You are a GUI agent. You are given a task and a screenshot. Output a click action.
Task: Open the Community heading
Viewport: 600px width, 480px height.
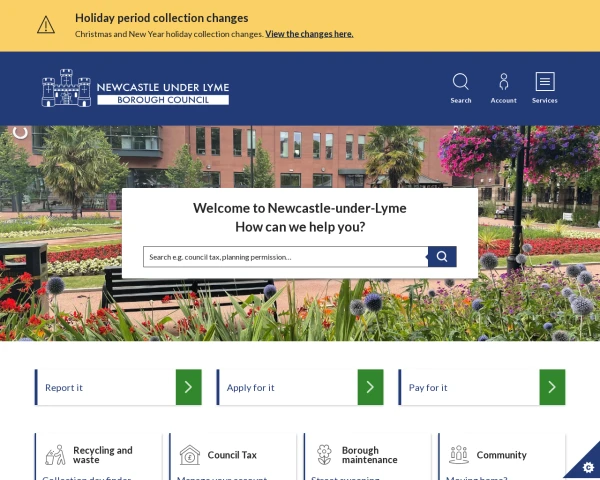501,455
